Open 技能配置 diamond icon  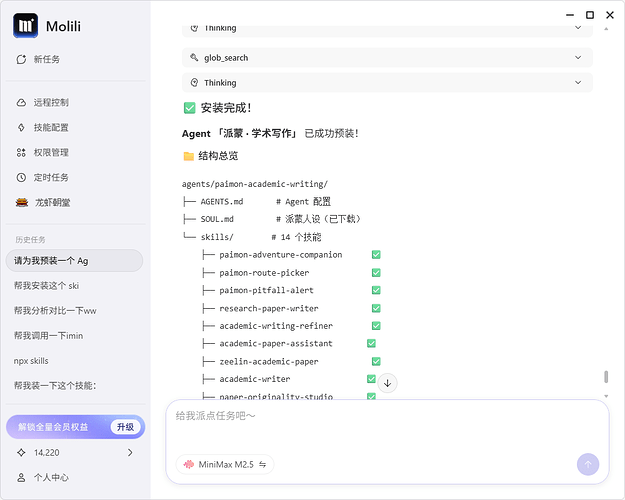tap(21, 128)
